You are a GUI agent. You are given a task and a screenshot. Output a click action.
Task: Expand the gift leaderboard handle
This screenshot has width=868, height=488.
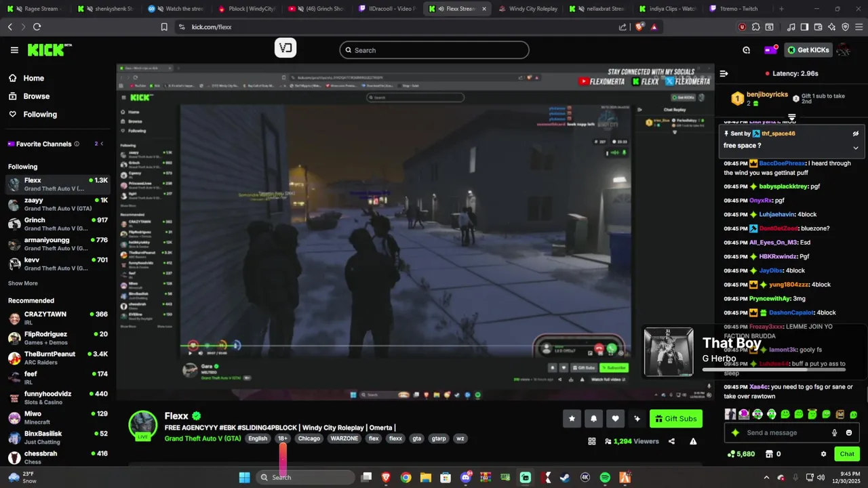pyautogui.click(x=791, y=117)
